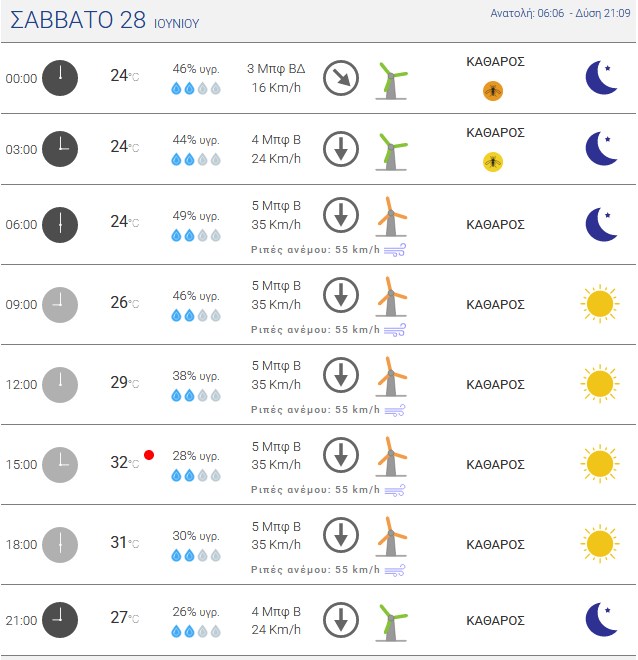Viewport: 638px width, 660px height.
Task: Click the 31°C temperature at 18:00
Action: (x=125, y=543)
